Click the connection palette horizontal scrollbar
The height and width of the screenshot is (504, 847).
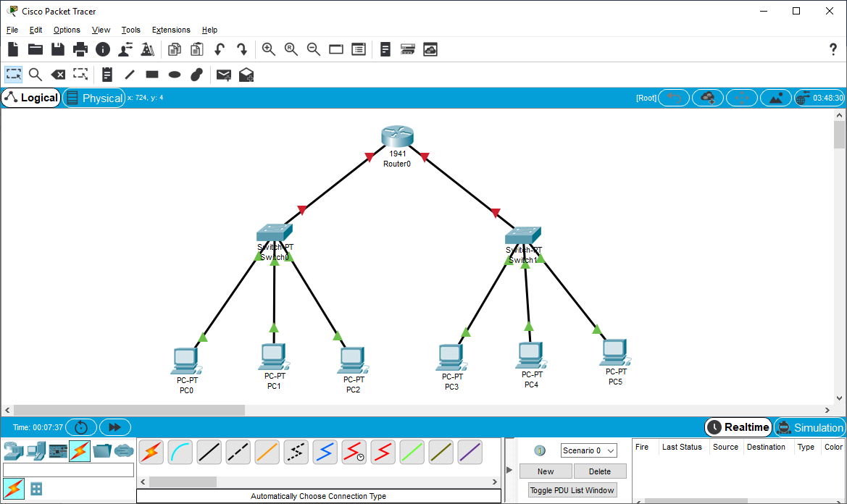pyautogui.click(x=183, y=482)
